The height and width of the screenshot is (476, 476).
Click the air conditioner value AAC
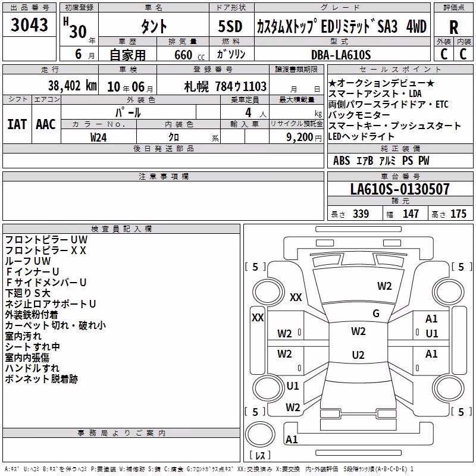pyautogui.click(x=46, y=124)
